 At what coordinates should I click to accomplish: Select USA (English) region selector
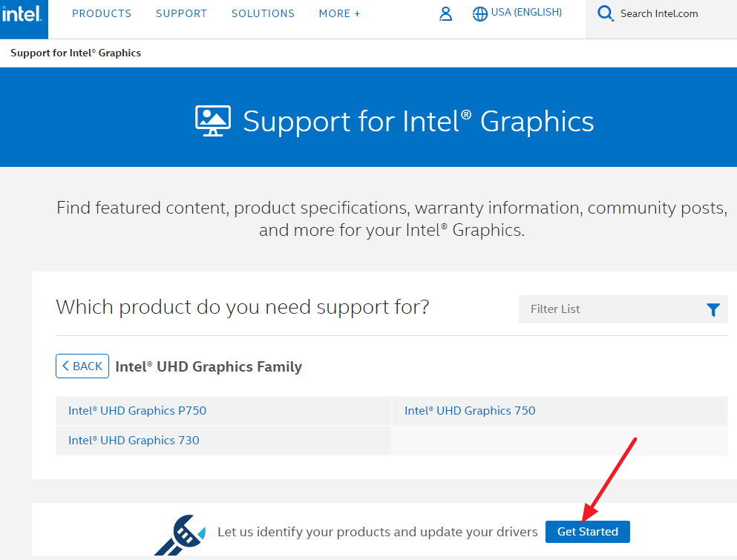tap(526, 12)
